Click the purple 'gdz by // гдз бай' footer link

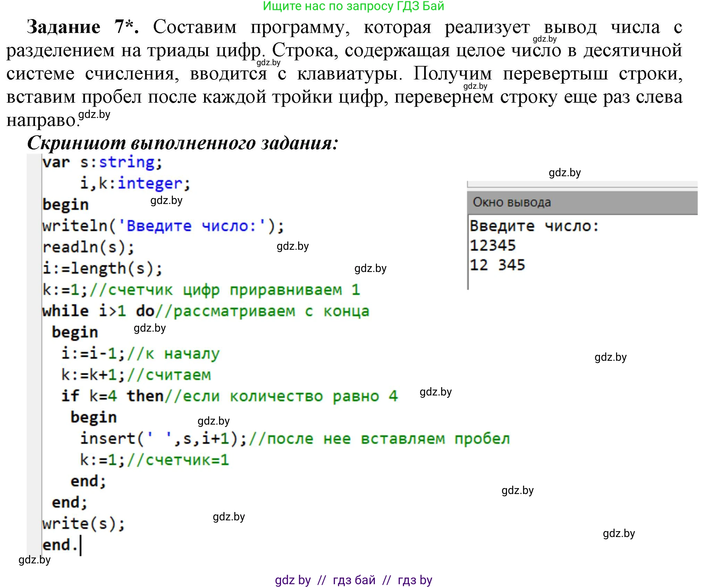tap(353, 580)
